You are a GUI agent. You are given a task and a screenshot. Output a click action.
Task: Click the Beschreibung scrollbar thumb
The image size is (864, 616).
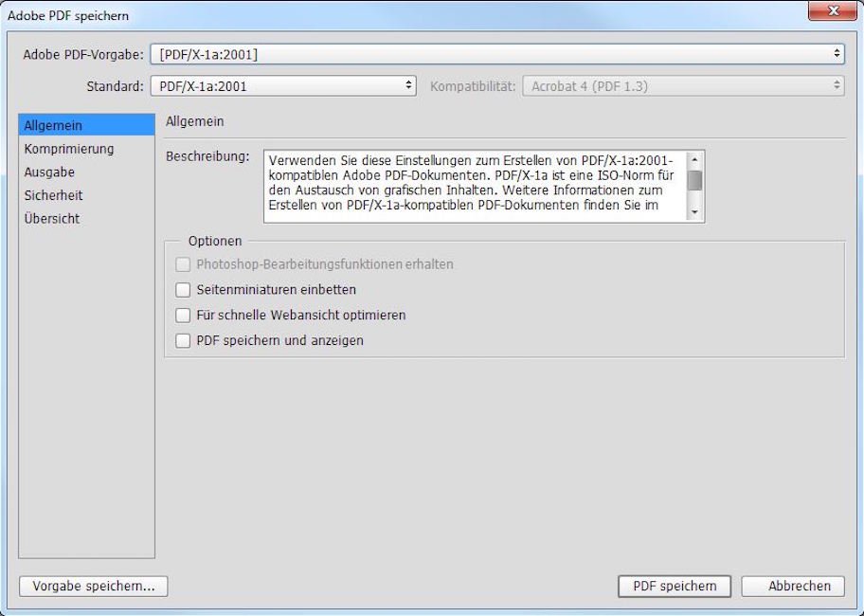(x=695, y=180)
